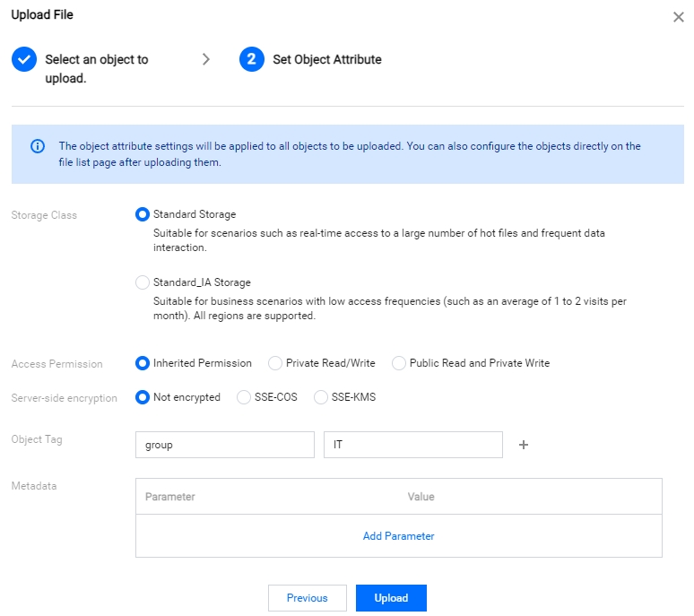Select SSE-KMS encryption
Image resolution: width=694 pixels, height=616 pixels.
[x=320, y=397]
